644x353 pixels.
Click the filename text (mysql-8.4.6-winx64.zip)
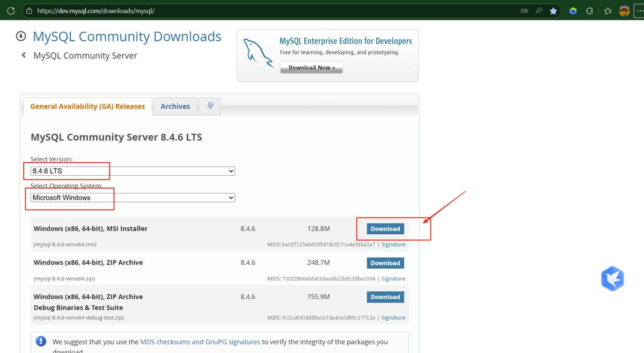64,279
